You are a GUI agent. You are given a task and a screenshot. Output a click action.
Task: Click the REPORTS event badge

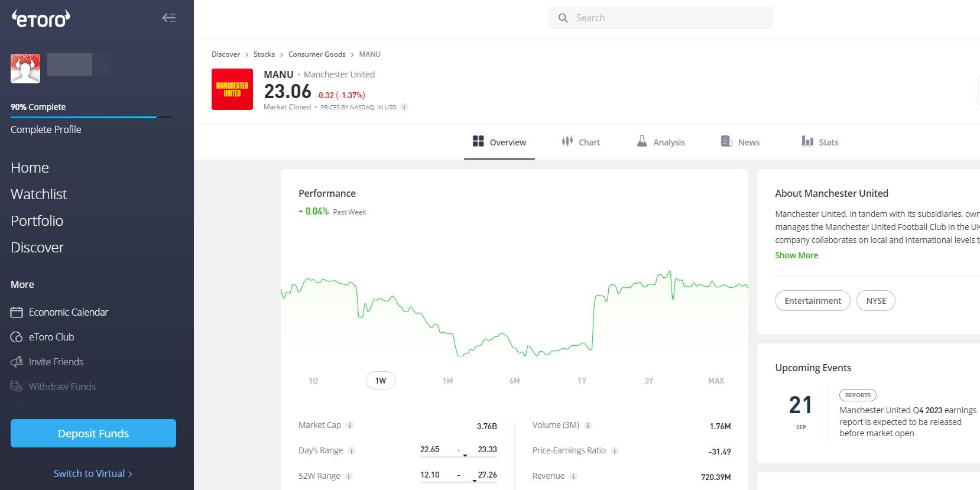click(858, 395)
